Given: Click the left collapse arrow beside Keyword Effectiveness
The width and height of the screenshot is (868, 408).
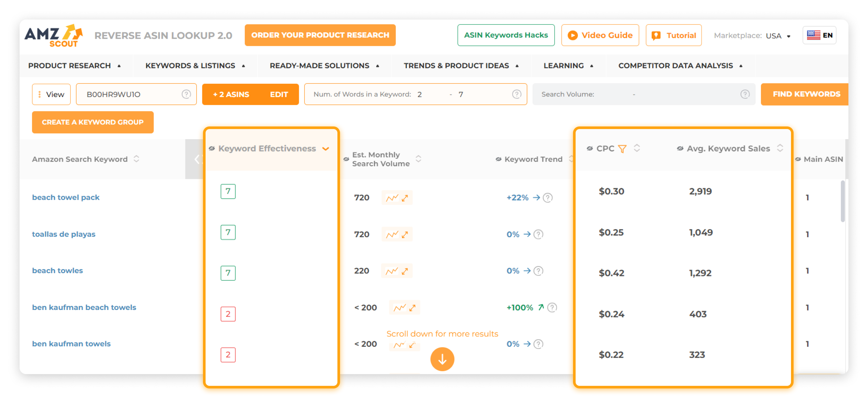Looking at the screenshot, I should coord(197,159).
